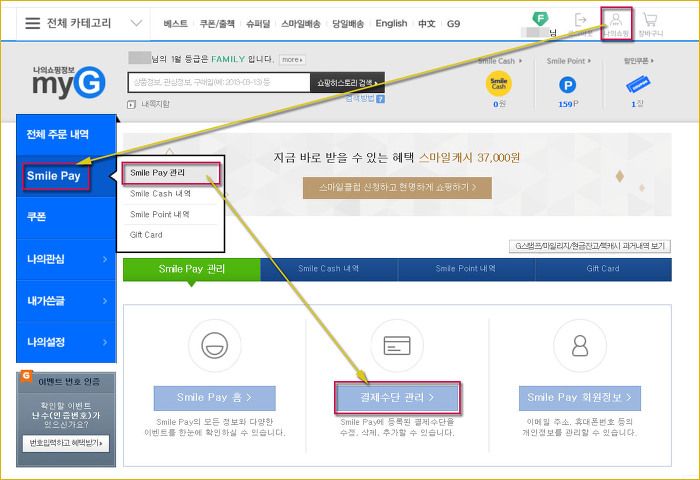700x480 pixels.
Task: Open the Smile Cash header link
Action: [500, 61]
